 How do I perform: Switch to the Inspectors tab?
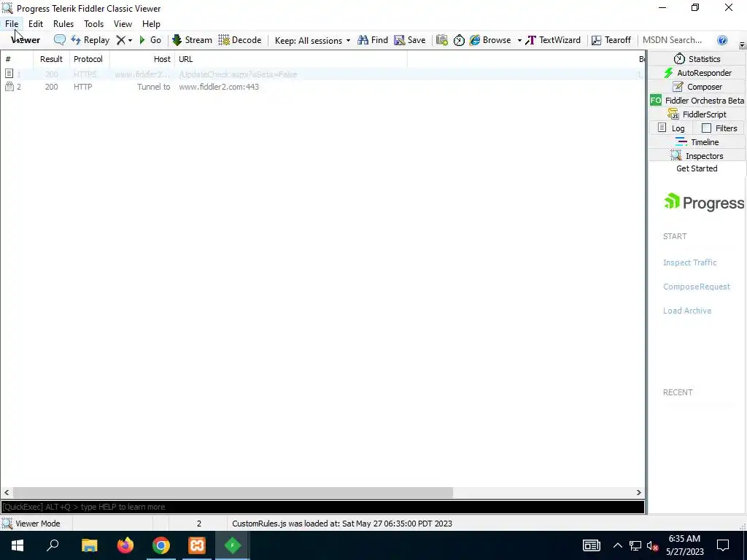coord(697,156)
